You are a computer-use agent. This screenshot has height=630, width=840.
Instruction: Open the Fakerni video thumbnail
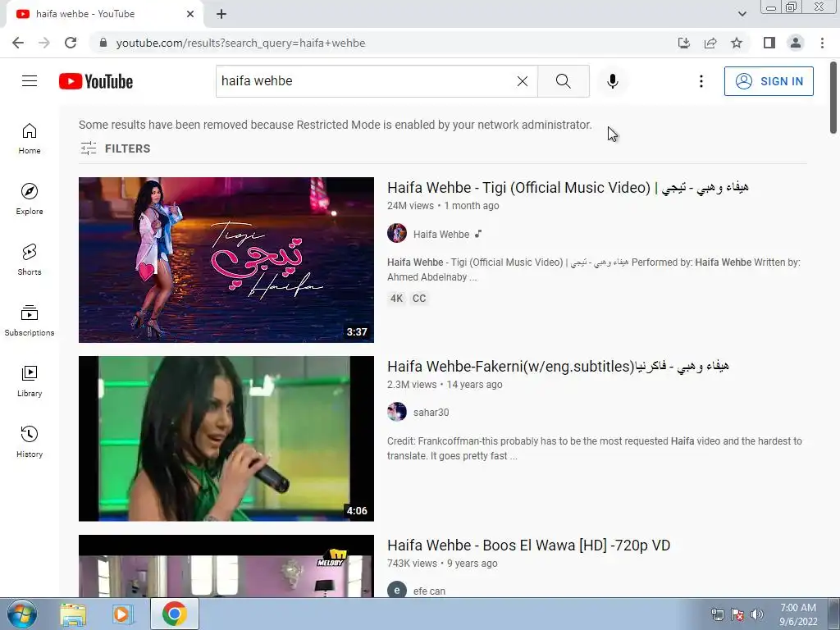[226, 439]
